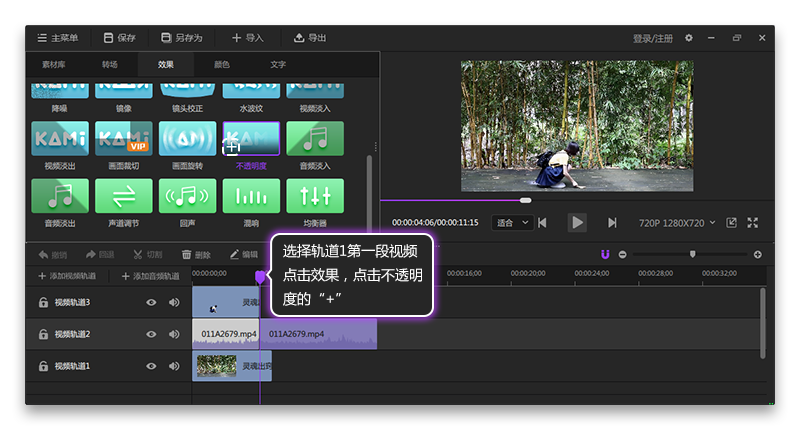
Task: Click the 回声 (echo) effect icon
Action: 188,195
